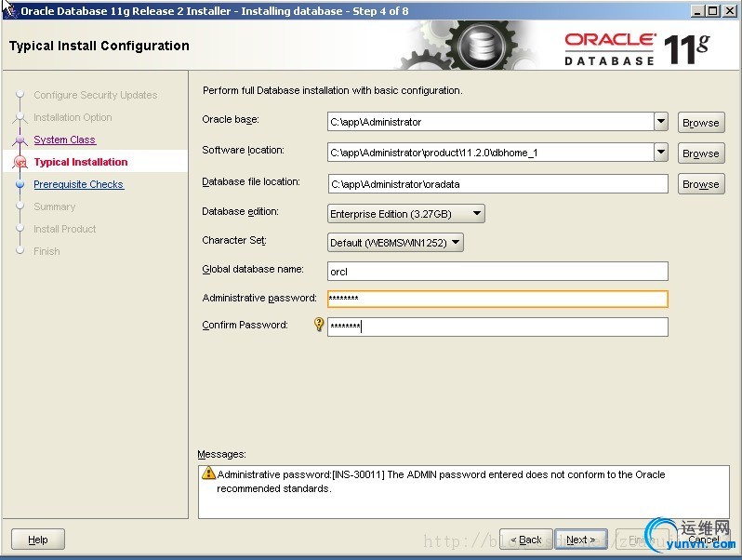Click the Installation Option step
The height and width of the screenshot is (560, 742).
73,117
